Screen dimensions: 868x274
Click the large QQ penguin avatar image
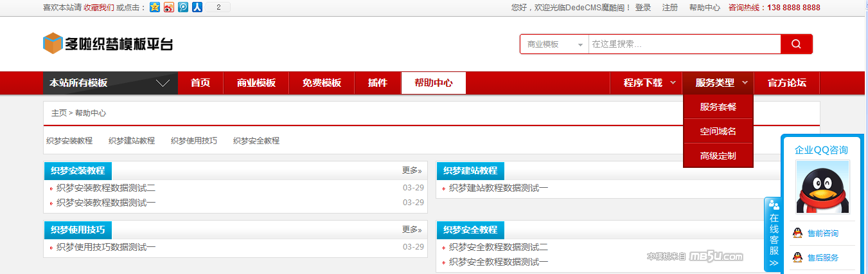click(822, 187)
